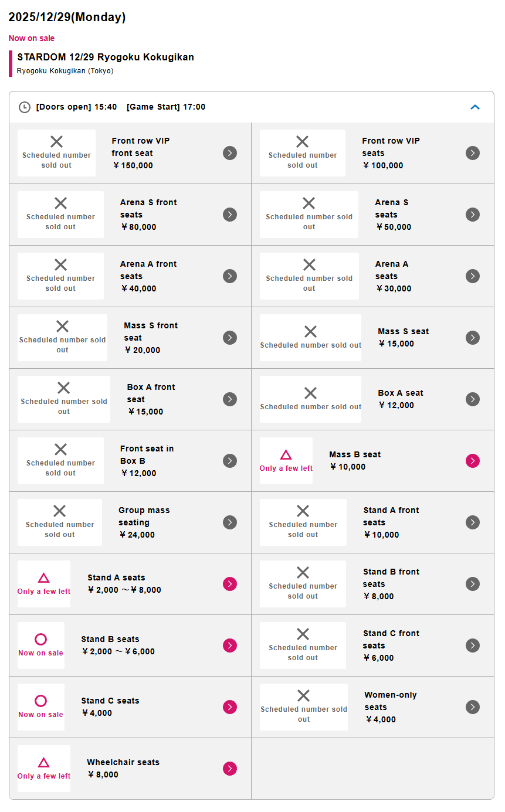Select the Mass B seat ¥10,000 label
505x812 pixels.
355,461
